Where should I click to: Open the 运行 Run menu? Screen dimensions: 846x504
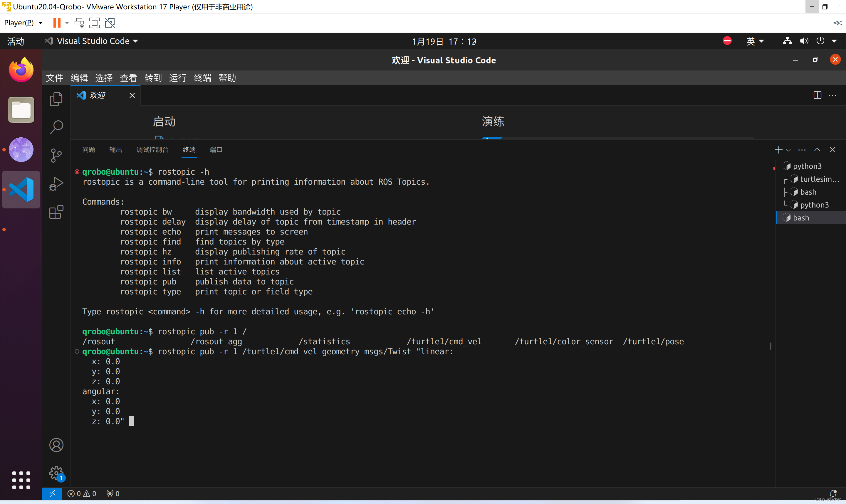tap(178, 78)
